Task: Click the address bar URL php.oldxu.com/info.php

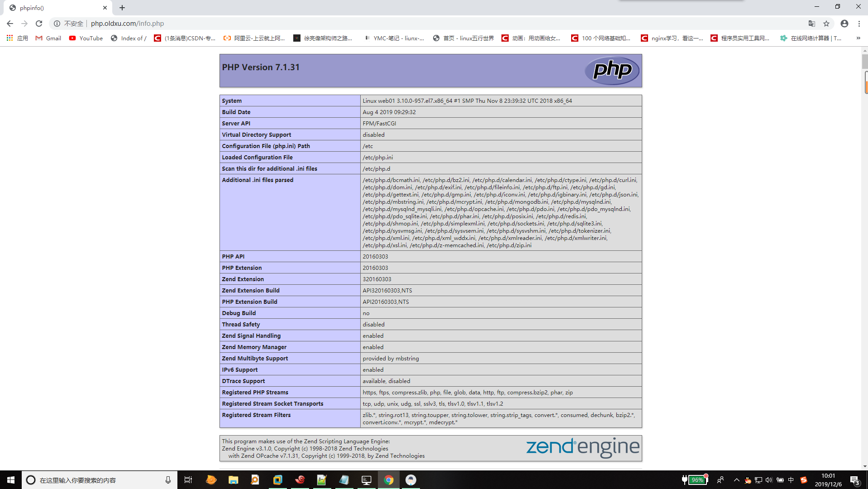Action: click(127, 24)
